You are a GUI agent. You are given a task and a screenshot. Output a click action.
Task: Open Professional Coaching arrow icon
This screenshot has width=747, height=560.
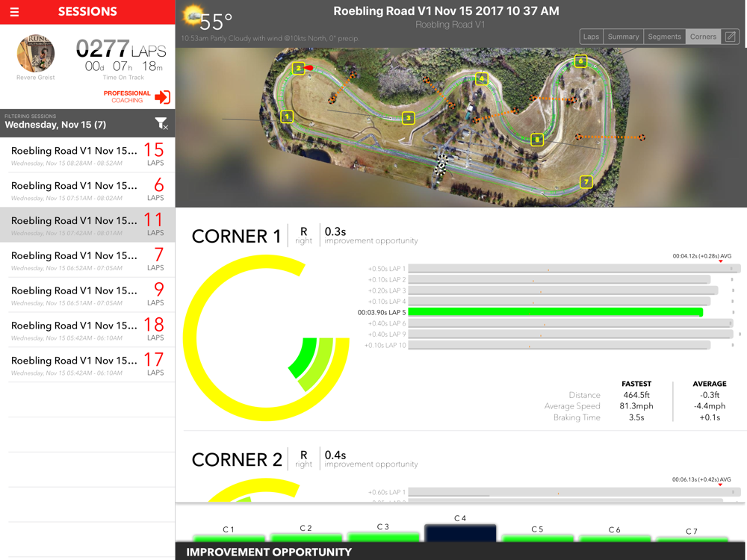(x=162, y=97)
